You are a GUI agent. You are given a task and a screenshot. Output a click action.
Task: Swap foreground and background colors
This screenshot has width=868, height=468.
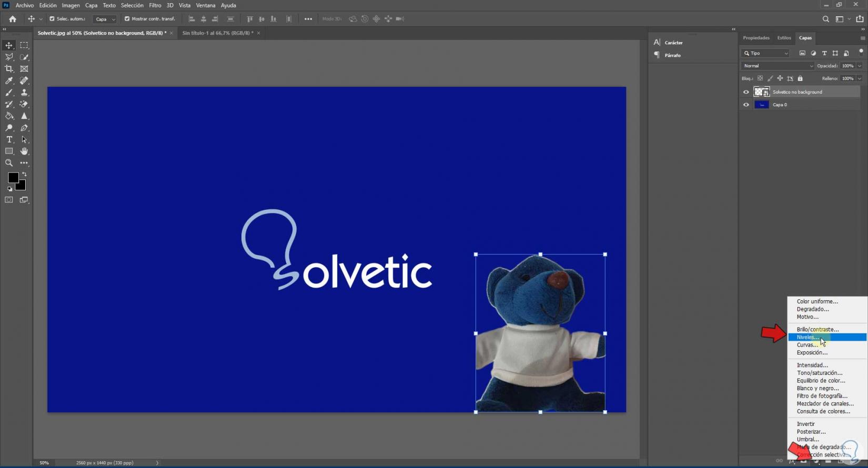[24, 174]
